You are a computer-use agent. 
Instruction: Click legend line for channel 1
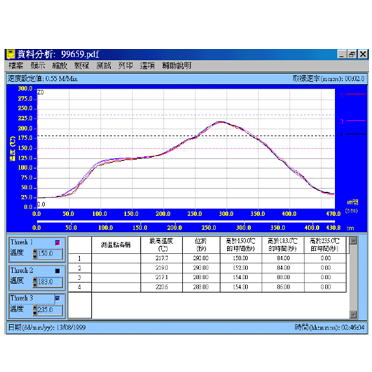pos(356,94)
